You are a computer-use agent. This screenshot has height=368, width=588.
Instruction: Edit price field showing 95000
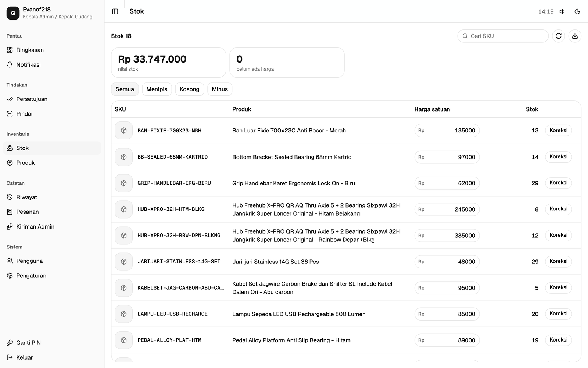[x=447, y=288]
